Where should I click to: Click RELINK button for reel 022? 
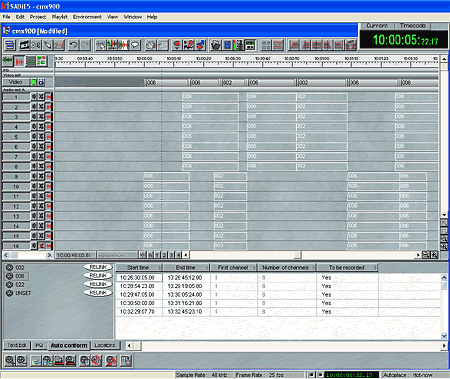[98, 284]
